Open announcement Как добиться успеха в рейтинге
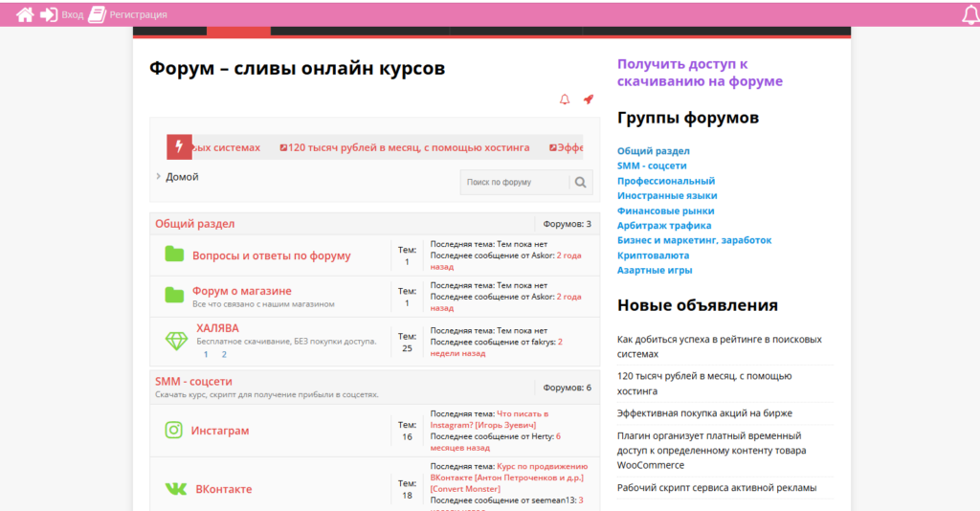Image resolution: width=980 pixels, height=511 pixels. [720, 346]
